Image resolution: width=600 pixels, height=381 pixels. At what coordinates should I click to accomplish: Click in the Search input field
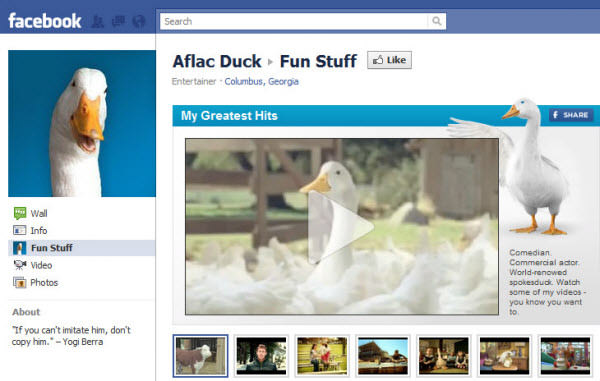[x=294, y=21]
